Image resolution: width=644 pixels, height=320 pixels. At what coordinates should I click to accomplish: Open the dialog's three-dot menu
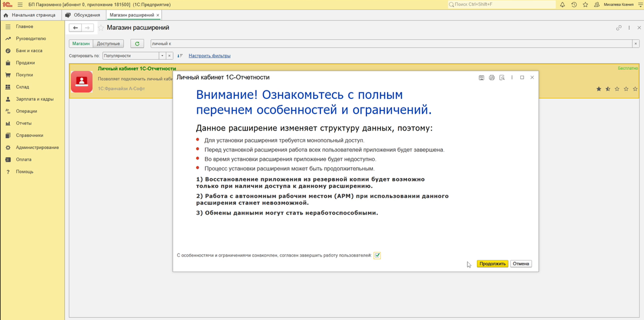tap(512, 77)
